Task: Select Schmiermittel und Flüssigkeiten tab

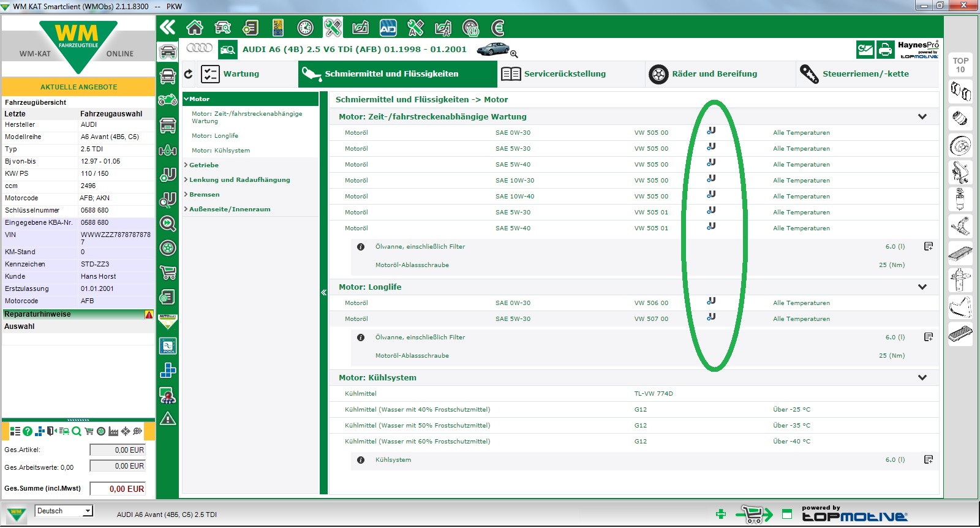Action: pos(398,74)
